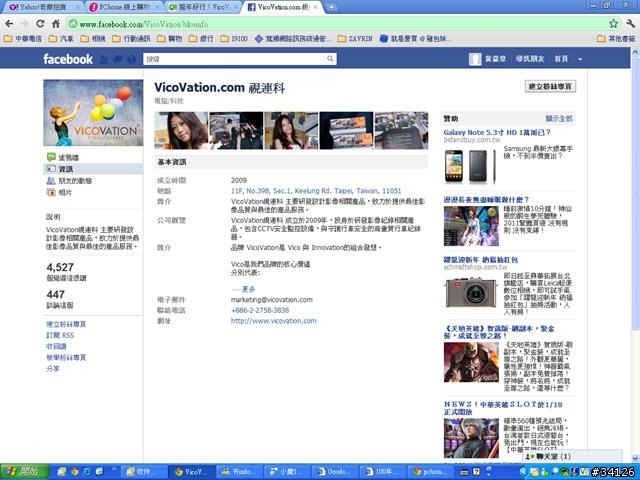Open the http://www.vicovation.com link
The image size is (640, 480).
tap(273, 321)
